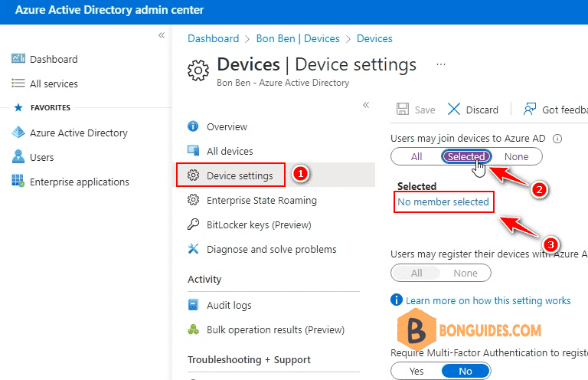Open the more options ellipsis beside page title
Viewport: 588px width, 380px height.
pyautogui.click(x=441, y=64)
